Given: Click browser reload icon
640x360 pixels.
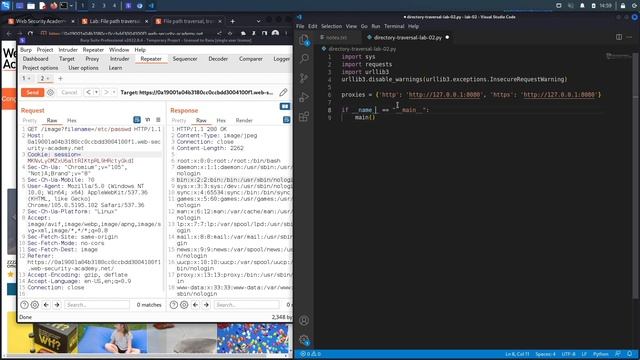Looking at the screenshot, I should 30,33.
